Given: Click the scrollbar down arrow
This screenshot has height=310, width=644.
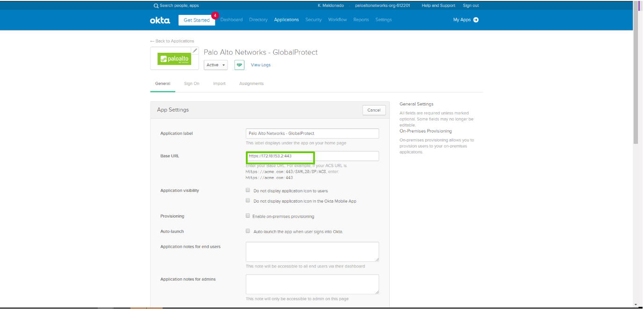Looking at the screenshot, I should pos(635,304).
